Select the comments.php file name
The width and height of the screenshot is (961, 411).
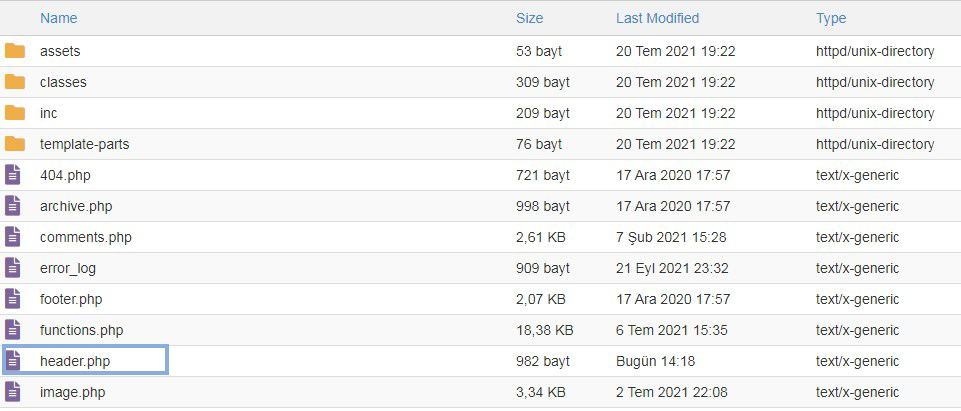point(86,237)
